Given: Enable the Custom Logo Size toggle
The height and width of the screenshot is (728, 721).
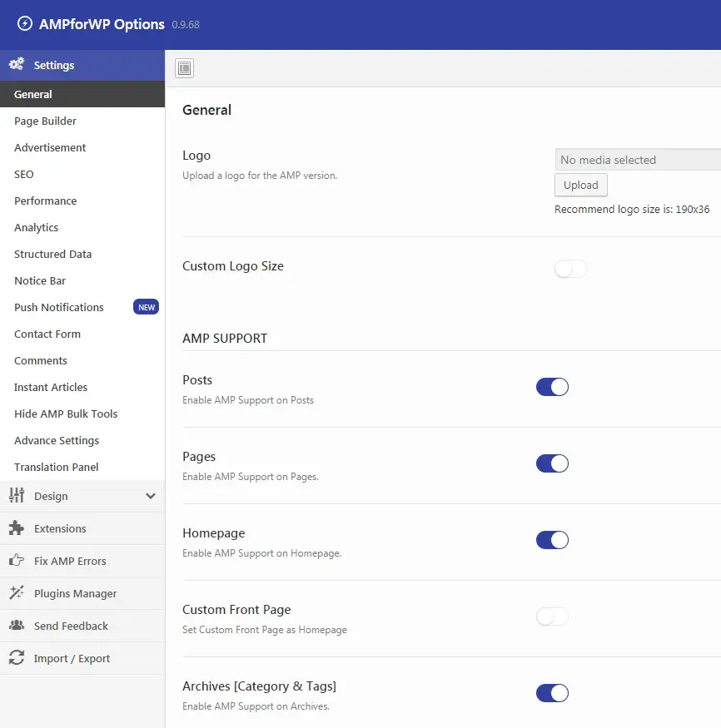Looking at the screenshot, I should click(x=570, y=269).
